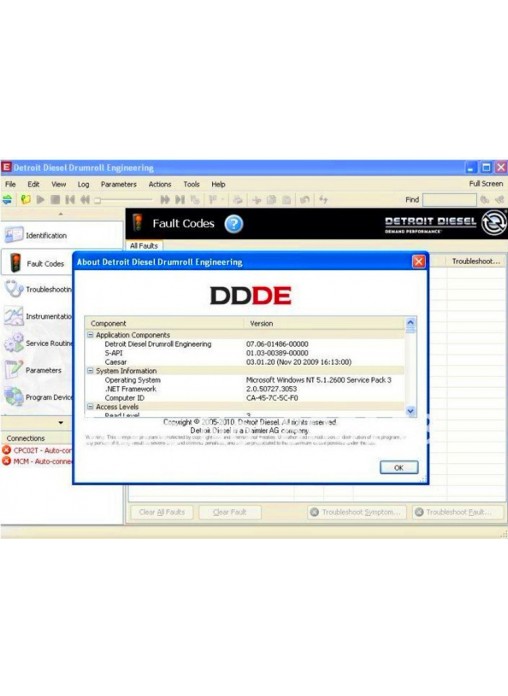
Task: Select the .NET Framework row
Action: pos(245,389)
